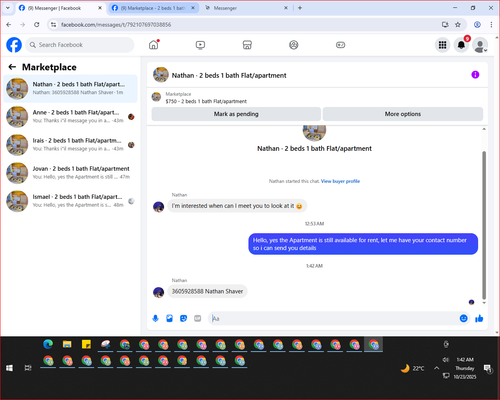Viewport: 500px width, 400px height.
Task: Open the notifications bell icon
Action: [x=461, y=45]
